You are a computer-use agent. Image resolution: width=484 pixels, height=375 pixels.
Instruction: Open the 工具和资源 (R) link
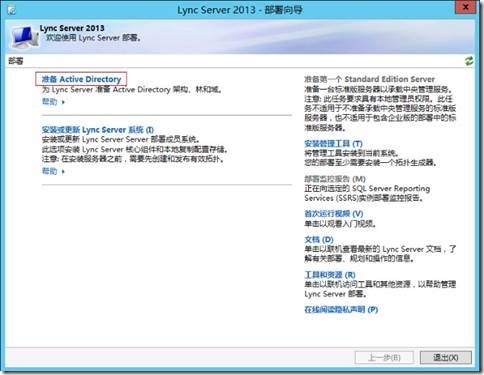point(330,275)
